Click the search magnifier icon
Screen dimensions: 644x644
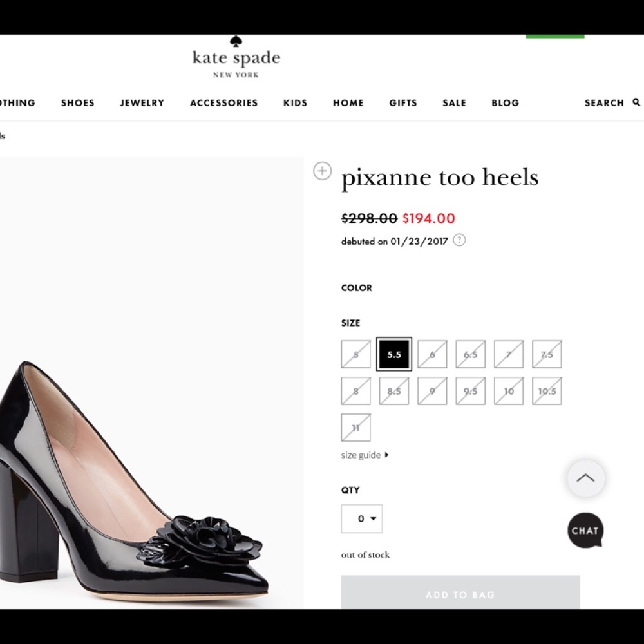636,102
